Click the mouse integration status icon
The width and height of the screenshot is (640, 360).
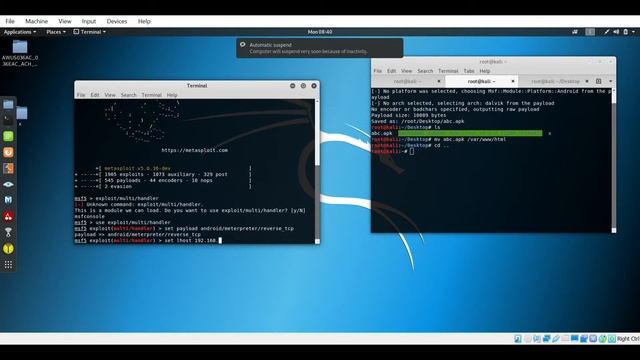602,339
